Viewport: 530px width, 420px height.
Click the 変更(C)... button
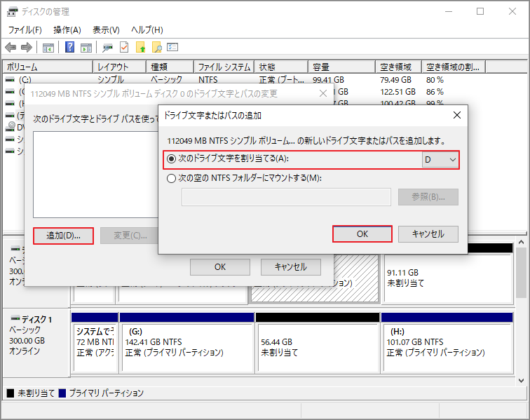(x=130, y=236)
